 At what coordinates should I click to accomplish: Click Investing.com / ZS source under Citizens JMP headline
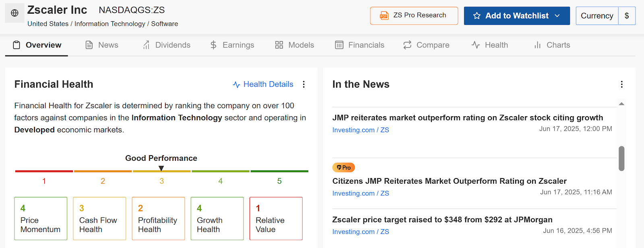click(x=361, y=193)
